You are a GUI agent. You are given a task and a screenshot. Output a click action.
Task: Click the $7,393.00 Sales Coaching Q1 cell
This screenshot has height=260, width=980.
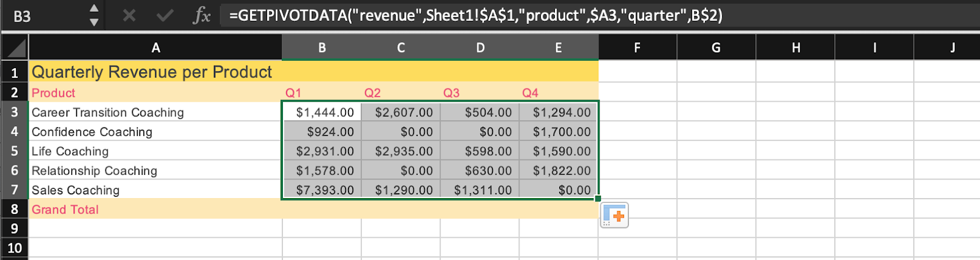click(323, 190)
